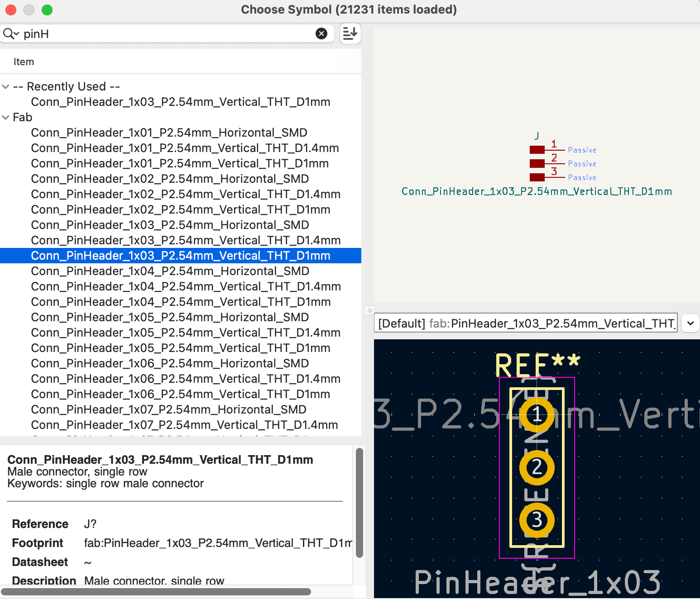Click pad 1 in footprint preview
The height and width of the screenshot is (599, 700).
click(537, 414)
